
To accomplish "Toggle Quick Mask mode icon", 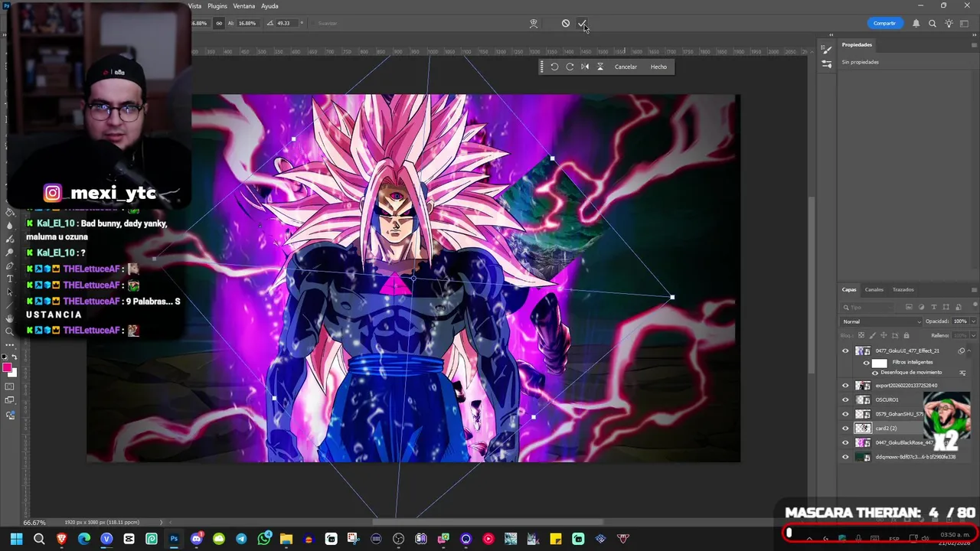I will tap(10, 386).
